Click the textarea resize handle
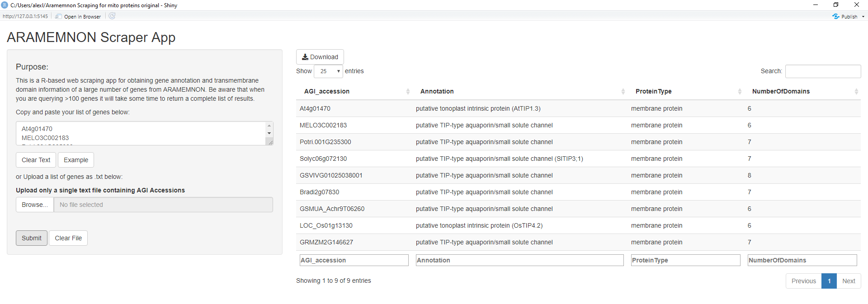The width and height of the screenshot is (868, 304). click(x=270, y=142)
